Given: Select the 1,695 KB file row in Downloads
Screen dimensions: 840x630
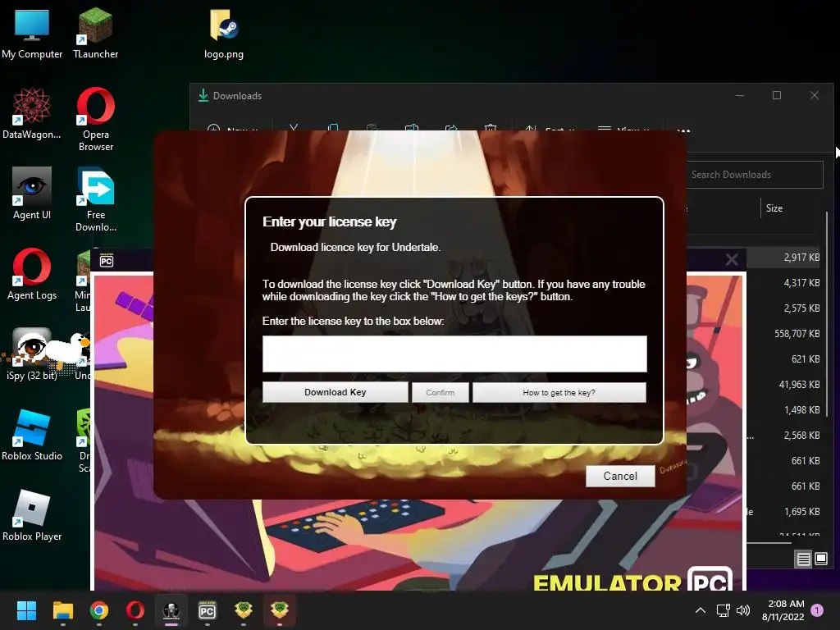Looking at the screenshot, I should click(783, 512).
